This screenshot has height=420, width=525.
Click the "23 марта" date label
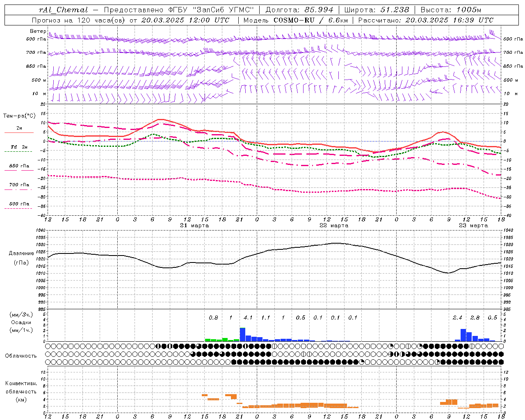(x=473, y=226)
